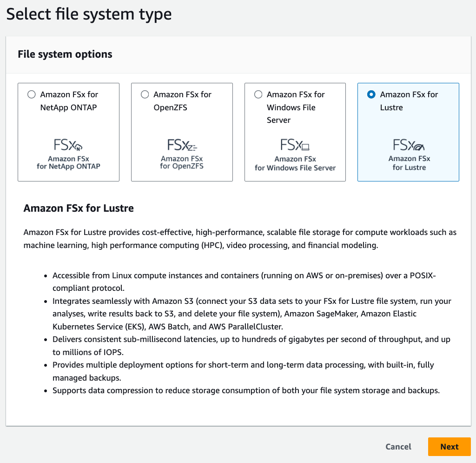The width and height of the screenshot is (476, 463).
Task: Click the Amazon FSx for OpenZFS logo
Action: click(182, 152)
